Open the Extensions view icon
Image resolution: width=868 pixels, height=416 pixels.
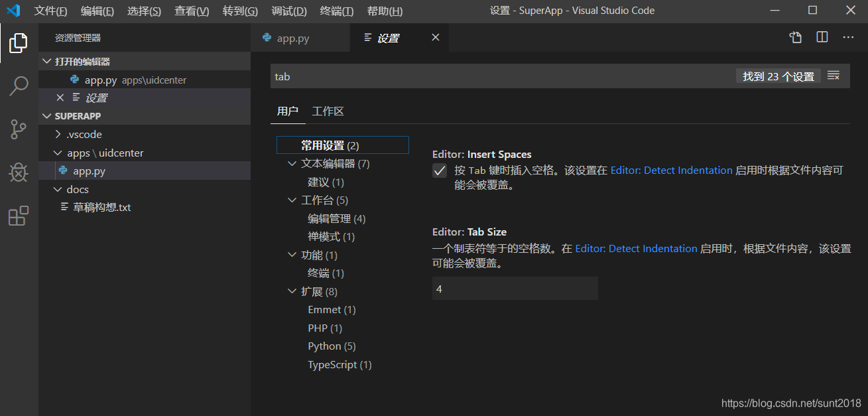pos(19,216)
